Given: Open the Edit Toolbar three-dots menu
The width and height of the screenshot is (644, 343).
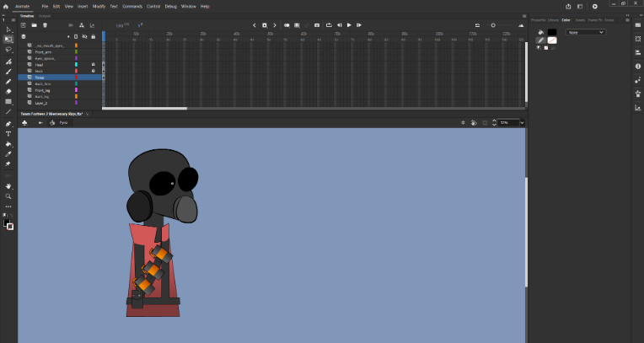Looking at the screenshot, I should [x=8, y=206].
